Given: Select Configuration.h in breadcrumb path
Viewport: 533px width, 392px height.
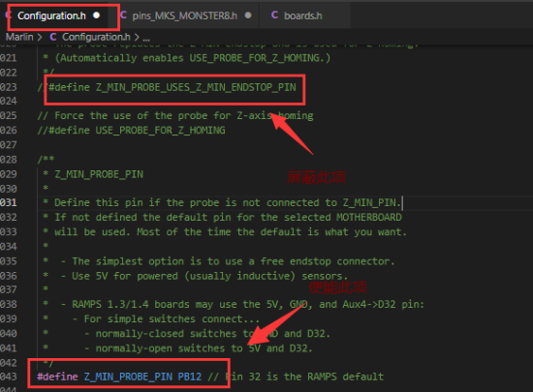Looking at the screenshot, I should click(x=96, y=37).
